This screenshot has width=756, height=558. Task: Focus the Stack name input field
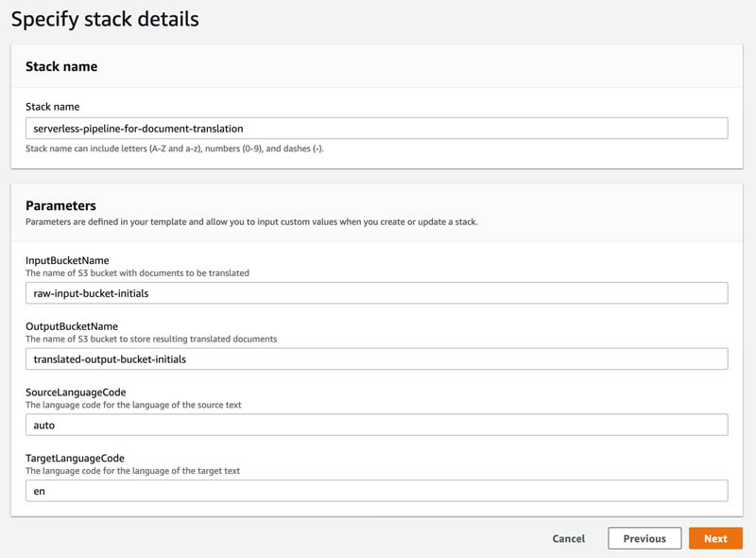point(376,129)
